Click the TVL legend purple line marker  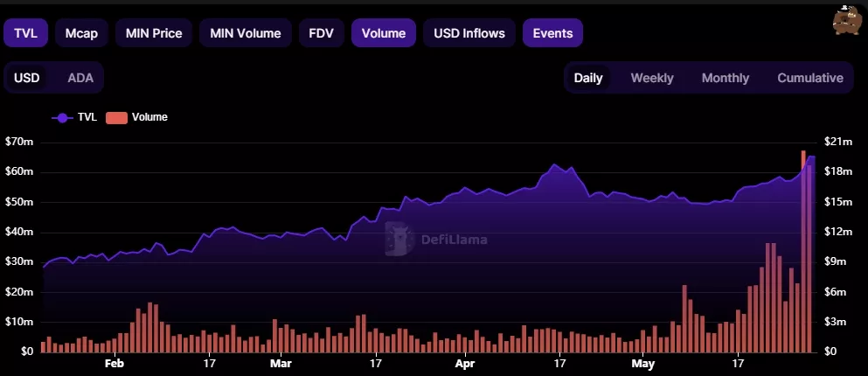tap(62, 117)
